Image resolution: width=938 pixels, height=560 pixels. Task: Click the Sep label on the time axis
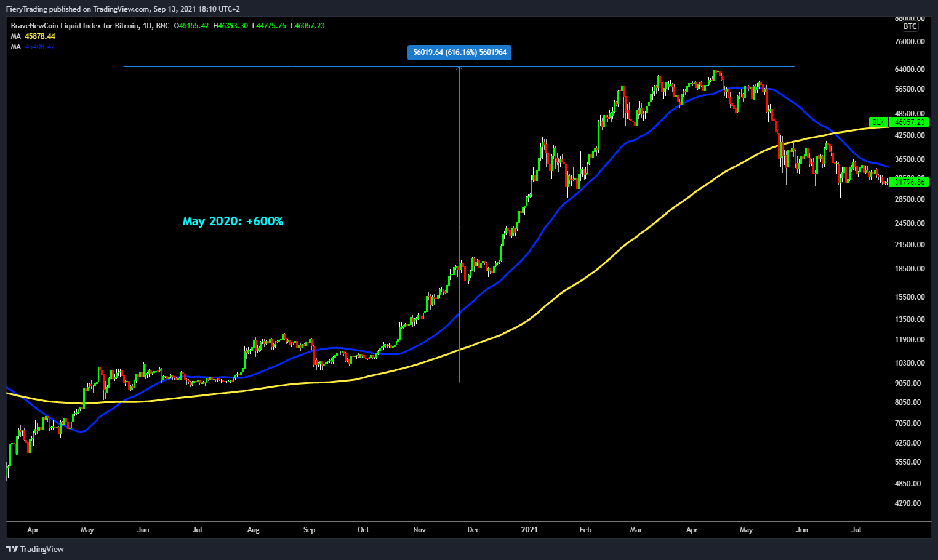309,530
